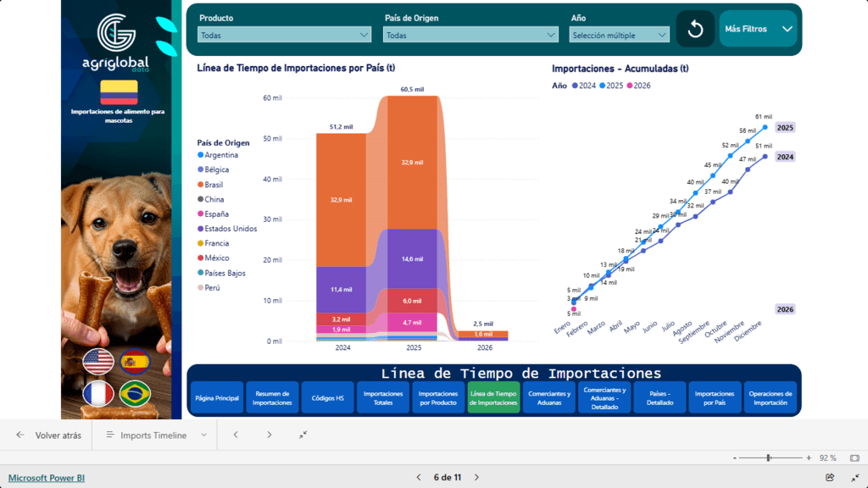
Task: Go to the next report page arrow
Action: [x=476, y=478]
